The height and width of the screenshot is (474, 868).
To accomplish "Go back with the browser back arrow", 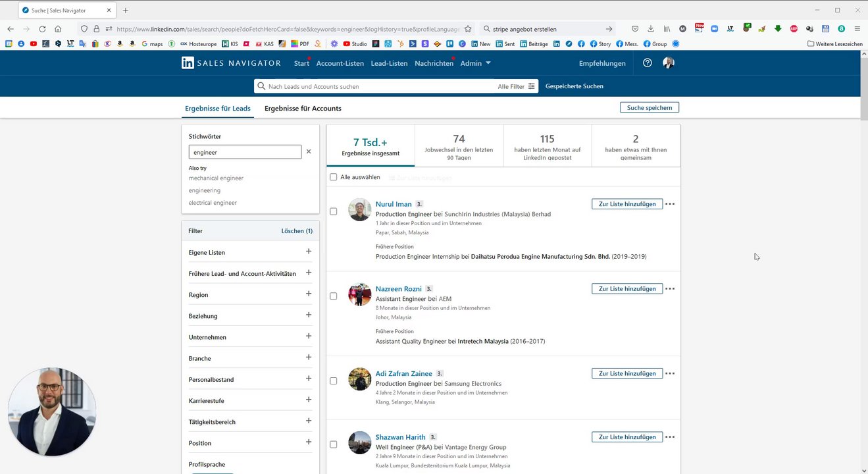I will (11, 29).
